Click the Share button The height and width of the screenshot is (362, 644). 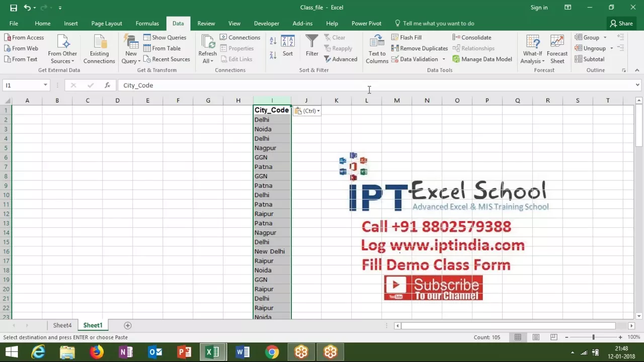[x=621, y=24]
